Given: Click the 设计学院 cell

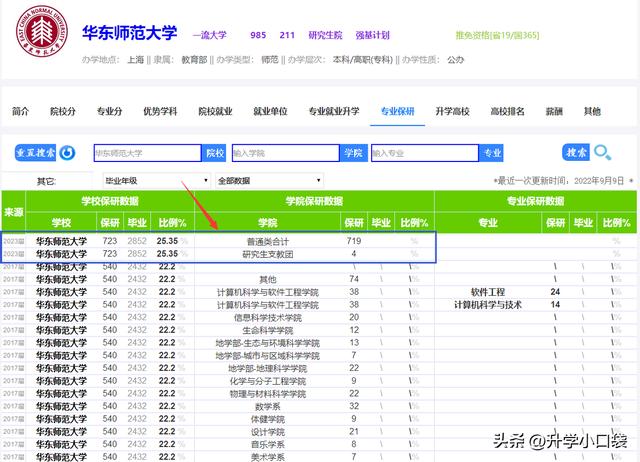Looking at the screenshot, I should pos(267,432).
